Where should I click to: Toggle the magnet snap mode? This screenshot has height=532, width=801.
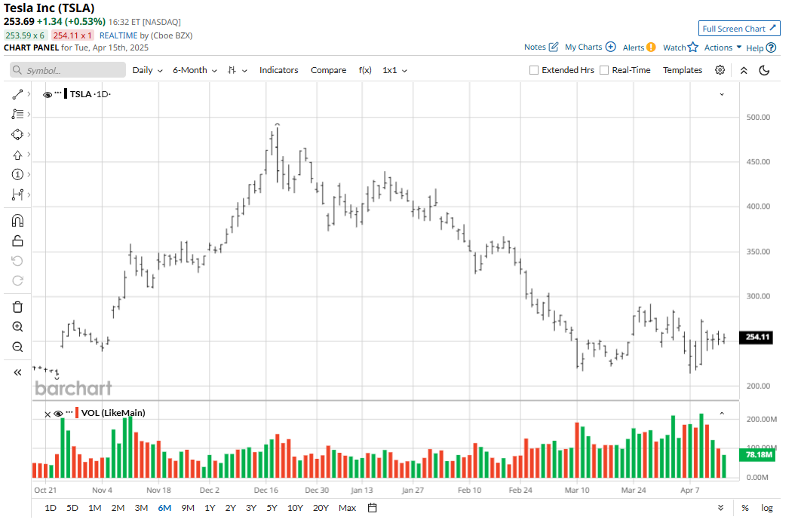17,221
